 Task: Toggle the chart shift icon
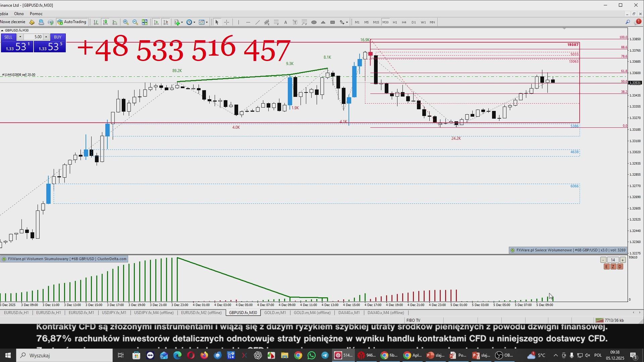click(x=166, y=22)
